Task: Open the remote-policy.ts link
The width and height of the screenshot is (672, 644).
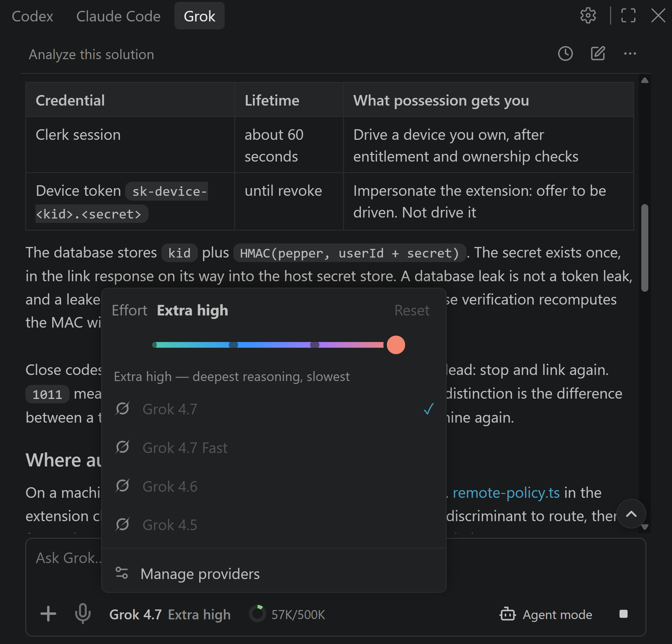Action: tap(506, 492)
